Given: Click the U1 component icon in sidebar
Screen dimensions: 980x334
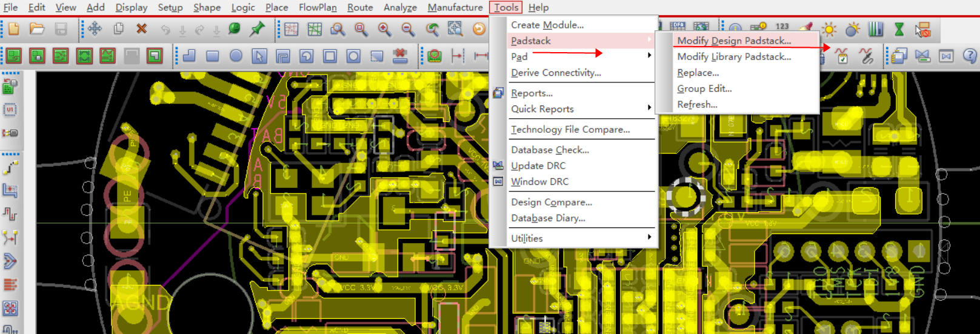Looking at the screenshot, I should click(x=10, y=110).
